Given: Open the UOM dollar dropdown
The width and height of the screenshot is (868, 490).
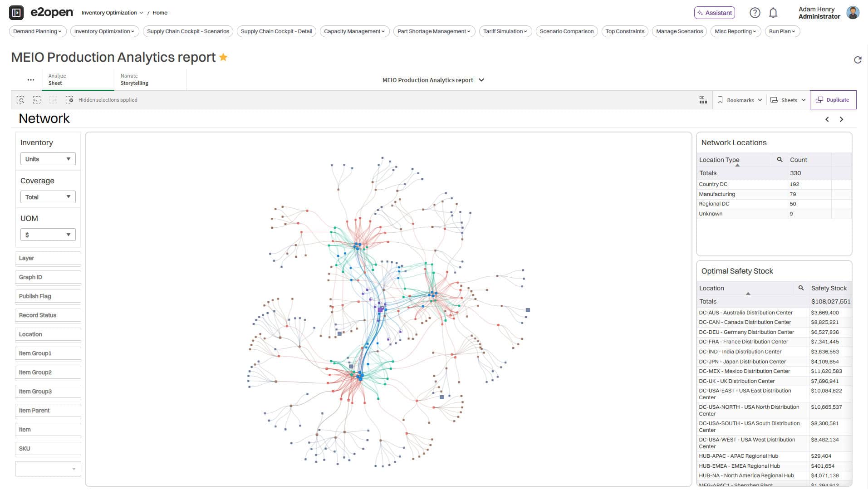Looking at the screenshot, I should coord(48,235).
